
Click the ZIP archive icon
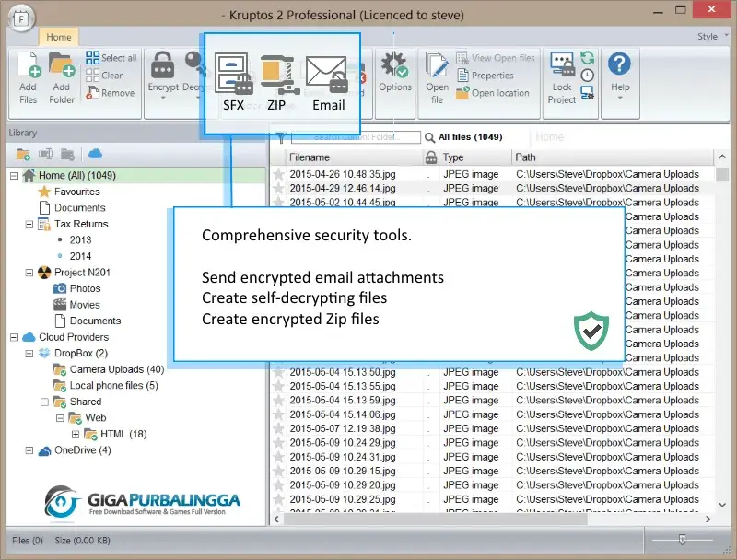[279, 74]
